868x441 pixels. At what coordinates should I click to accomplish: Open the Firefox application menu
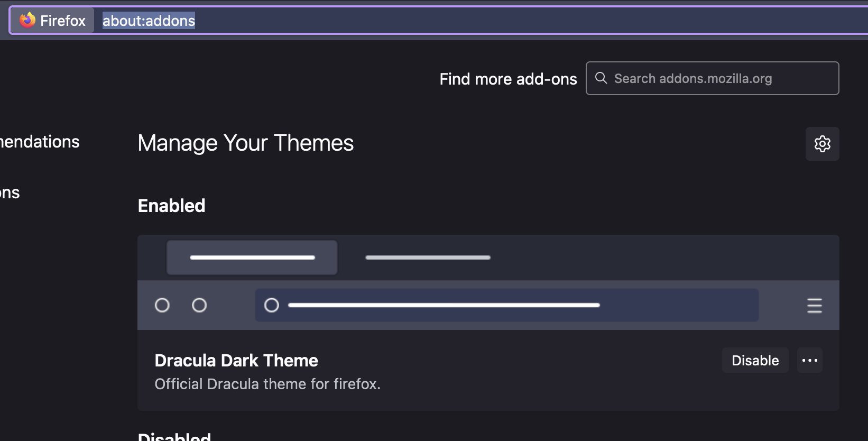[x=51, y=20]
